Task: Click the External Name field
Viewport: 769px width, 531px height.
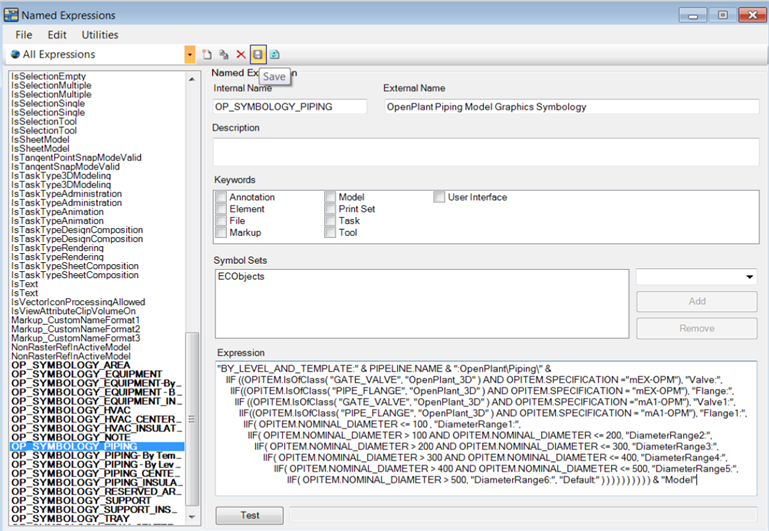Action: pyautogui.click(x=571, y=107)
